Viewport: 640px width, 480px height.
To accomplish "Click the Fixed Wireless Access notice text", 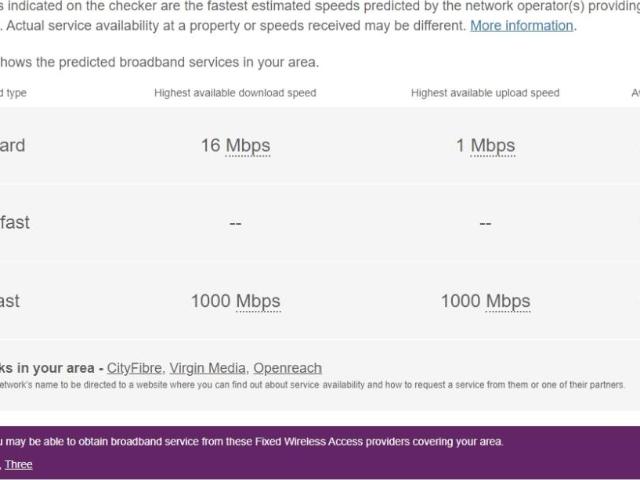I will click(x=252, y=441).
